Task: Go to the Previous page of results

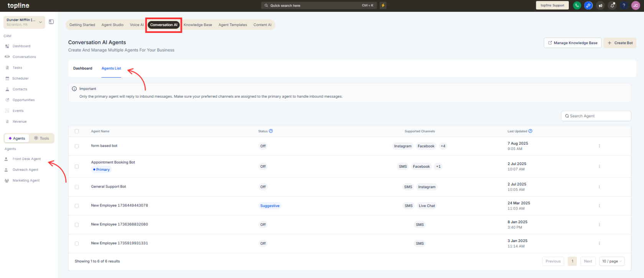Action: tap(553, 261)
